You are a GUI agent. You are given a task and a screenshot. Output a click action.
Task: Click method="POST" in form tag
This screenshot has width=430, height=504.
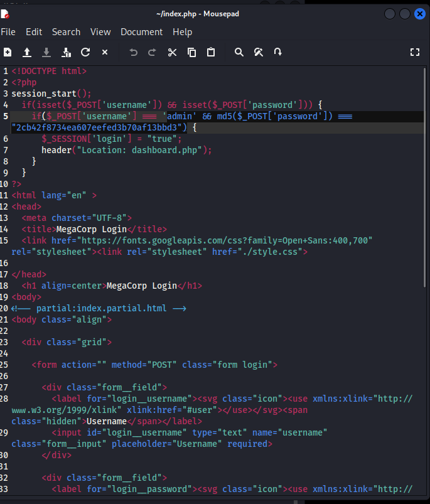tap(144, 365)
